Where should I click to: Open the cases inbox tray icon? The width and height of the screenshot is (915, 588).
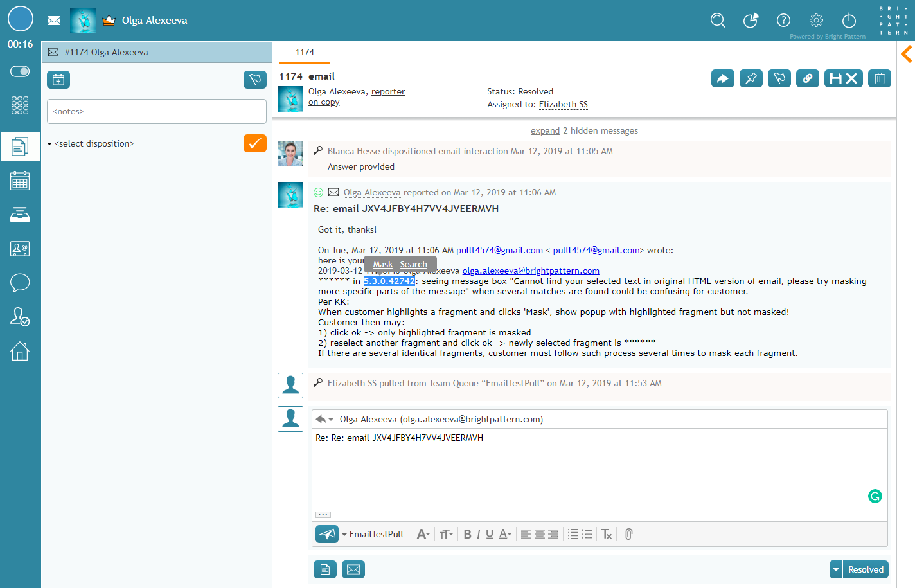click(x=20, y=215)
